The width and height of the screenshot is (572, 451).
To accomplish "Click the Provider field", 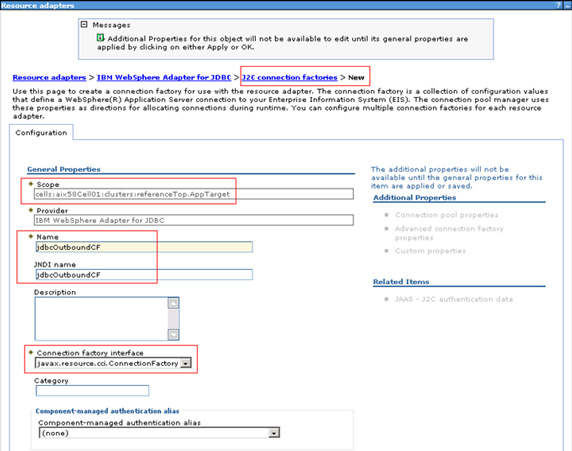I will [194, 220].
